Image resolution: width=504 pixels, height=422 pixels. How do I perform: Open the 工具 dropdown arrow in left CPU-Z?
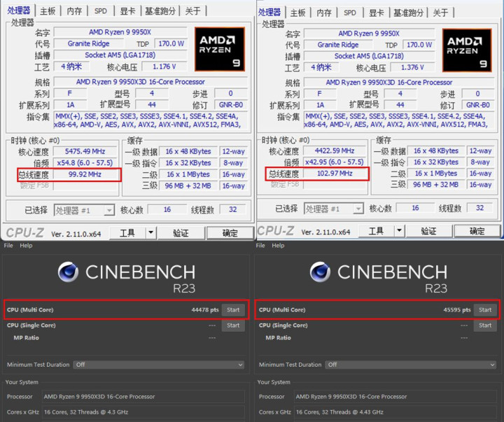tap(150, 233)
